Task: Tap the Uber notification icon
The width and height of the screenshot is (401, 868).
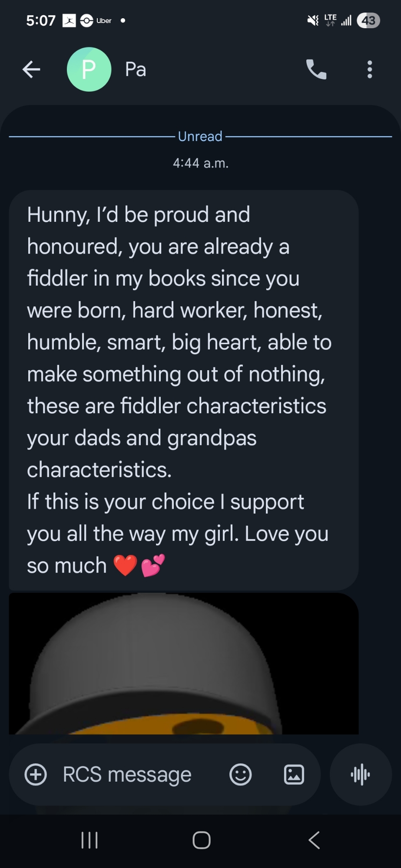Action: [x=96, y=20]
